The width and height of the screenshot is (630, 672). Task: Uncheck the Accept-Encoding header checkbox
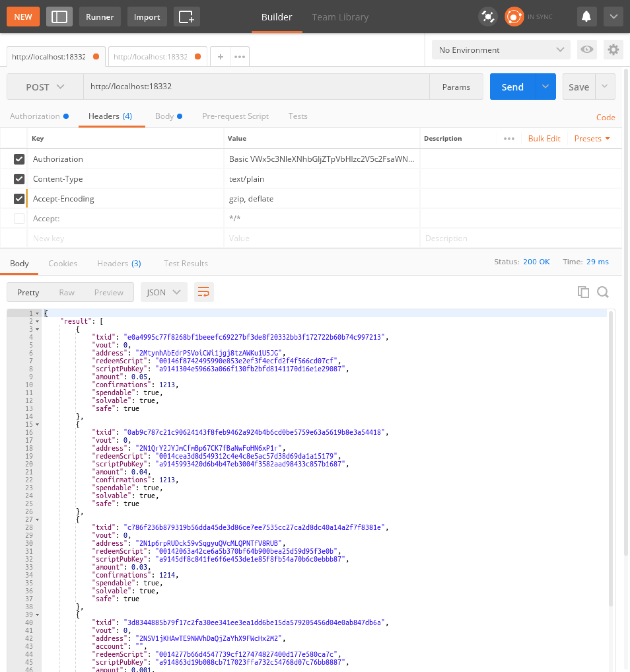(x=19, y=199)
